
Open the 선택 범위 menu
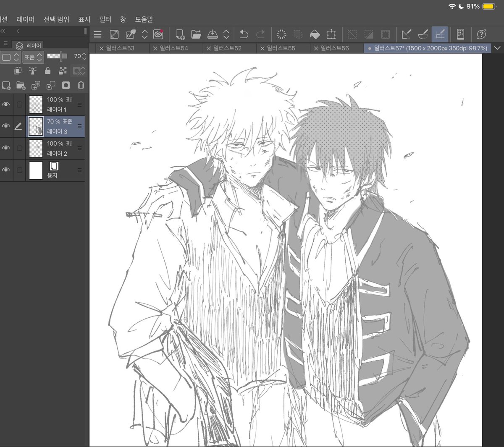coord(57,19)
